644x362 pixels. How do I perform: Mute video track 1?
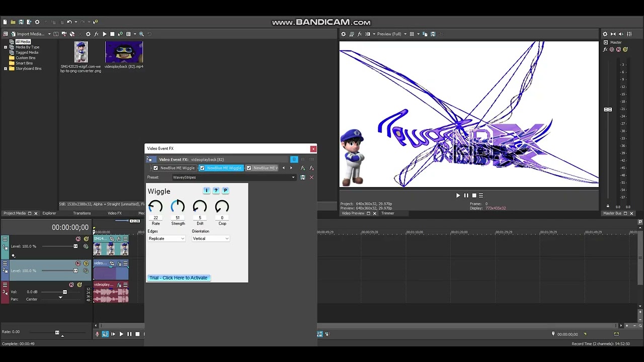(78, 239)
